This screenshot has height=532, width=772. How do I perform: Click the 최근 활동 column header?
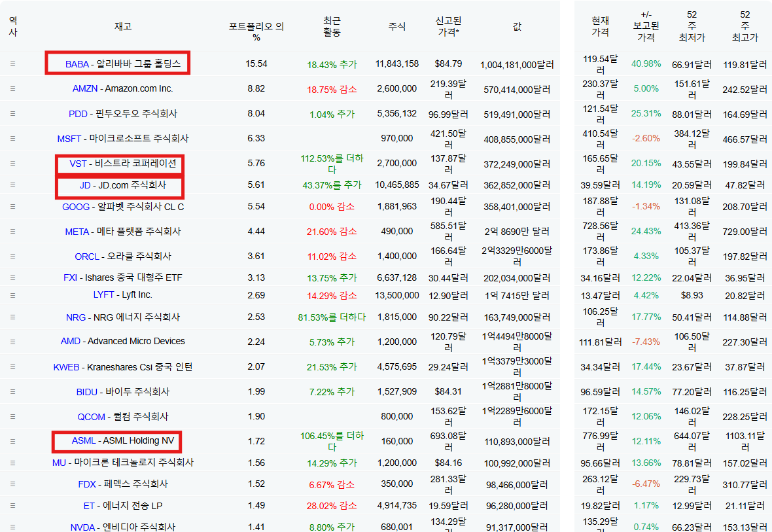(x=332, y=27)
